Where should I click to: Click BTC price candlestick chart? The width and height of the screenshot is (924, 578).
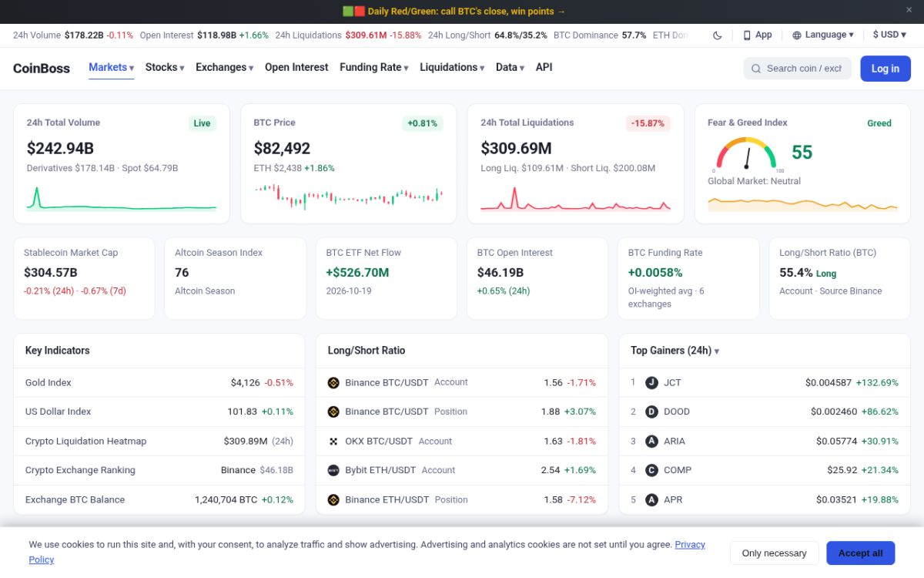coord(349,197)
